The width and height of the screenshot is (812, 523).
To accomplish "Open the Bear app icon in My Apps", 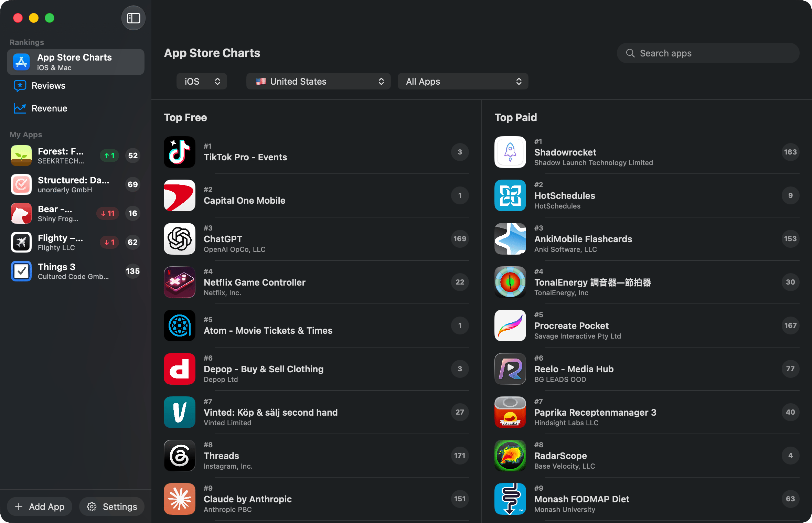I will coord(21,213).
